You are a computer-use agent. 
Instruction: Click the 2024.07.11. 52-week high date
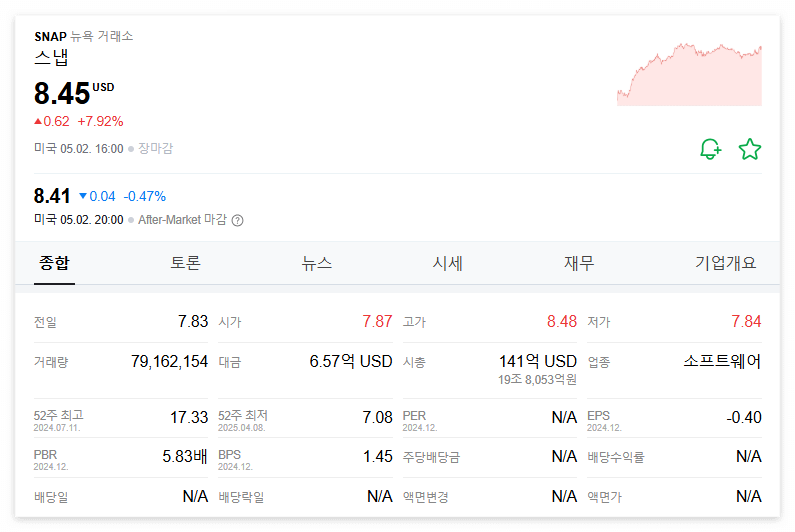pos(57,428)
